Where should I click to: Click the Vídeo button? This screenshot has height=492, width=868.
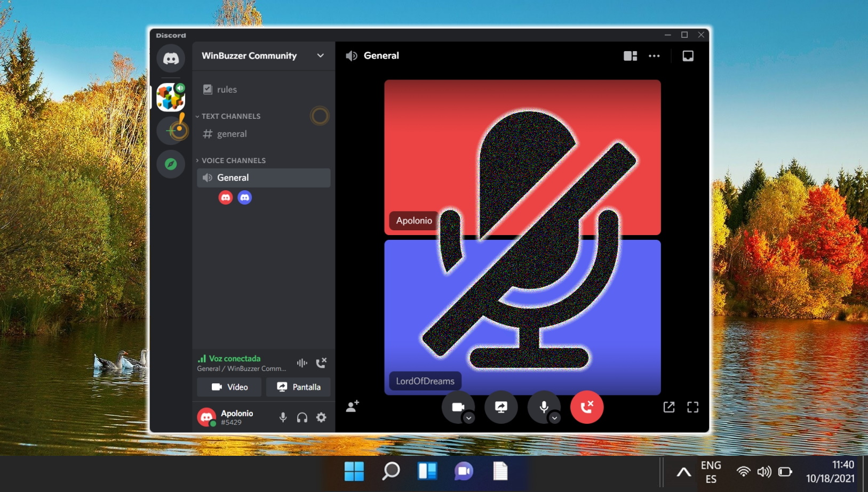(229, 387)
